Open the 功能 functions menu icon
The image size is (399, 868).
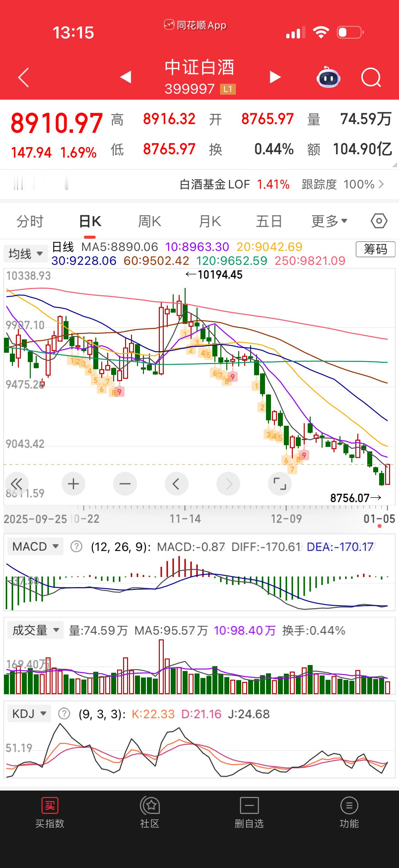(x=349, y=806)
